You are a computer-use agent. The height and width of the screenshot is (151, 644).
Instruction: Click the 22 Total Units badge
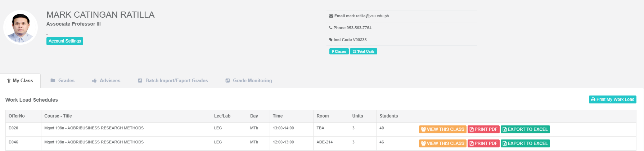point(363,52)
